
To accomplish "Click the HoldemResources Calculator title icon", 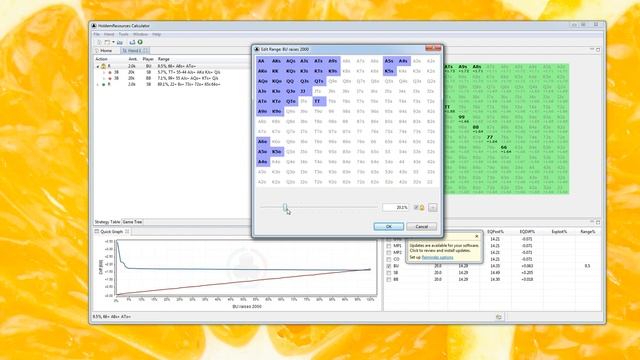I will (x=94, y=26).
